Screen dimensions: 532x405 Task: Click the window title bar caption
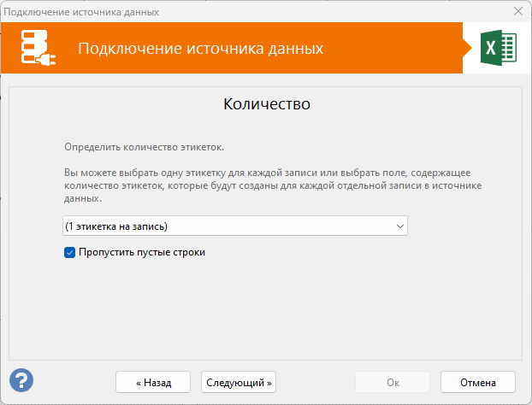(x=83, y=12)
